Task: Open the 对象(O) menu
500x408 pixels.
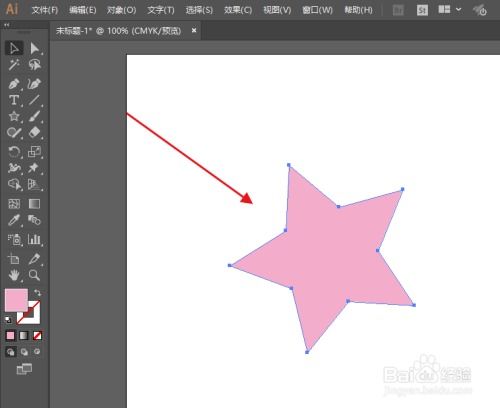Action: click(x=121, y=10)
